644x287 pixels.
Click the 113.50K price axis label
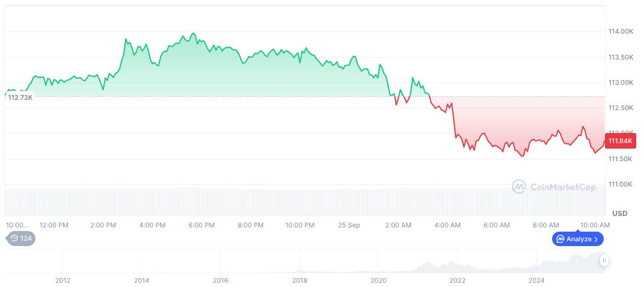pyautogui.click(x=621, y=57)
